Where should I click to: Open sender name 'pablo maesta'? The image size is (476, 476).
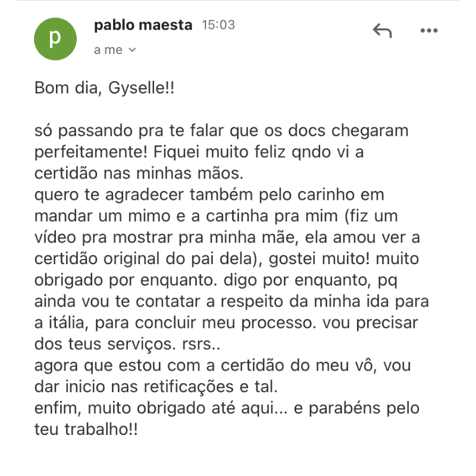(x=143, y=25)
